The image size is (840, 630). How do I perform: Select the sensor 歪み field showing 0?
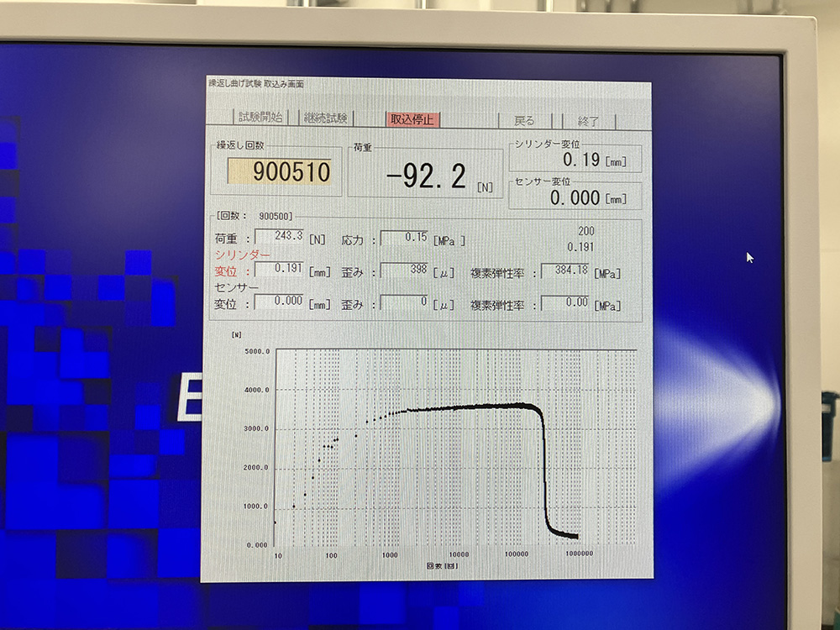tap(405, 302)
